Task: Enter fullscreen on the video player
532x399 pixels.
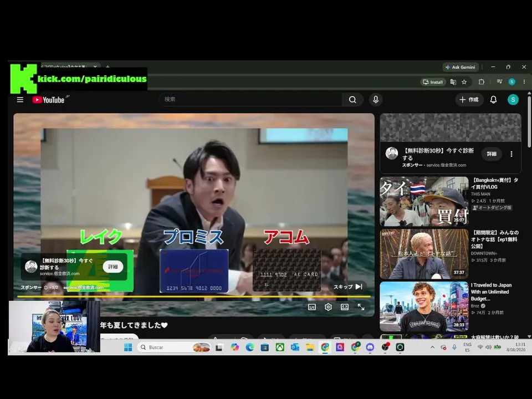Action: pos(361,307)
